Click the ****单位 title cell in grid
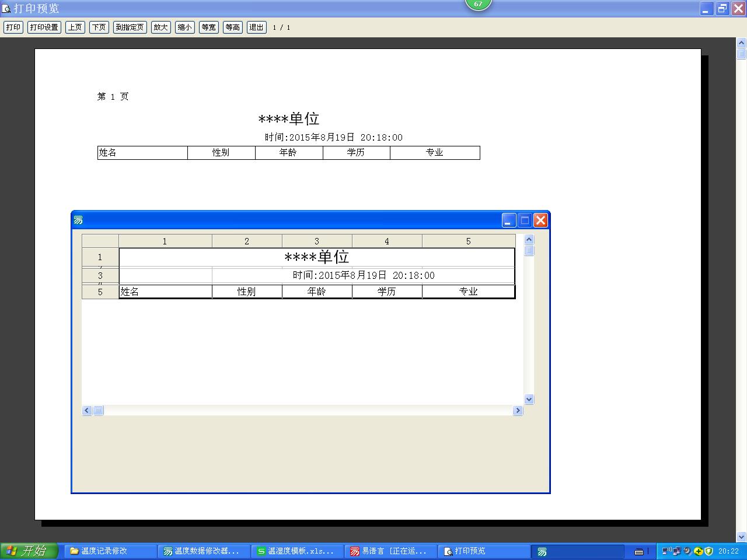This screenshot has height=560, width=747. pyautogui.click(x=317, y=257)
